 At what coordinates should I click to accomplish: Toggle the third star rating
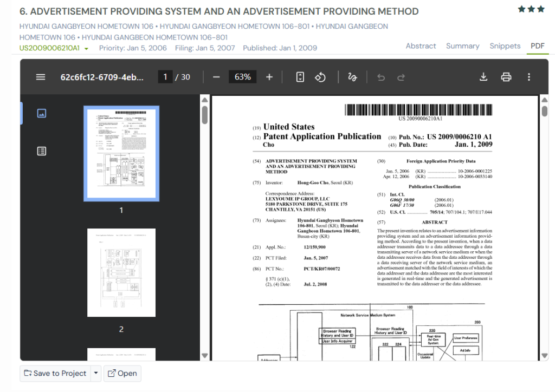540,9
